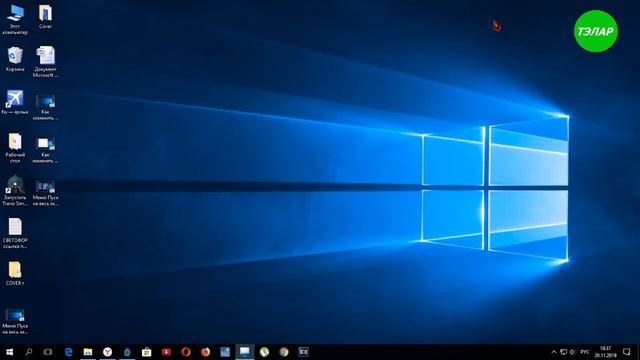Open the green circular taskbar app

(264, 352)
